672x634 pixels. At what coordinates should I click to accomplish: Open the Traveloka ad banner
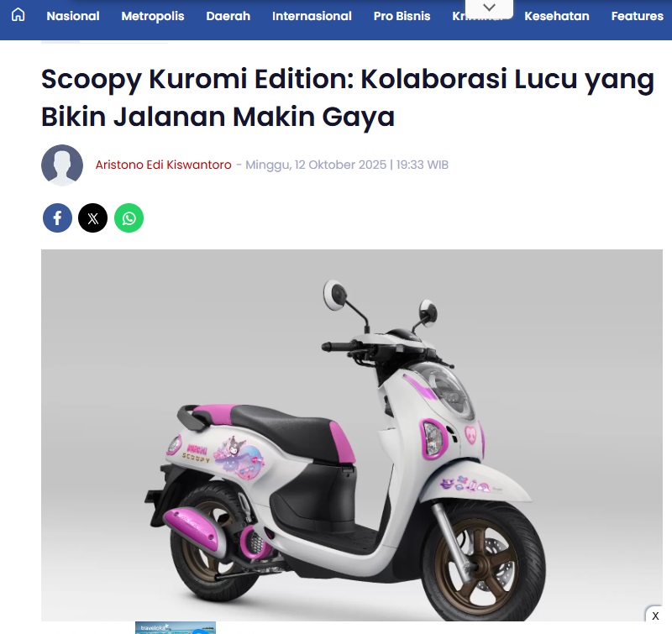click(176, 627)
